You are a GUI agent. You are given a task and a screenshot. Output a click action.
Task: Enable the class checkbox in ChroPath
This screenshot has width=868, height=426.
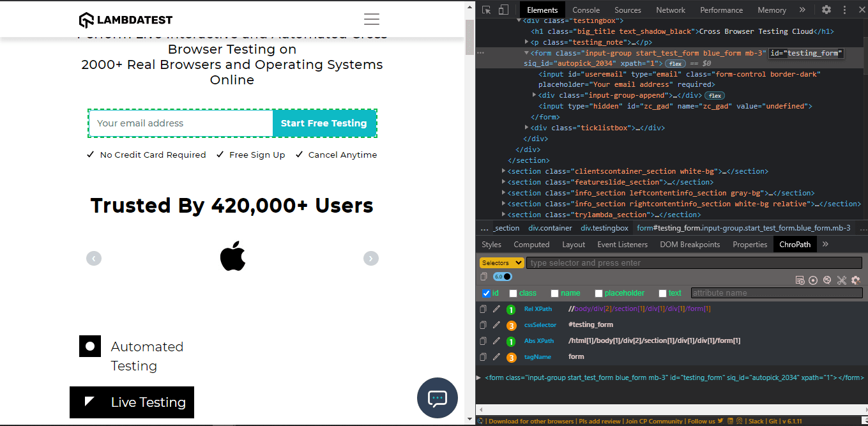pyautogui.click(x=513, y=293)
